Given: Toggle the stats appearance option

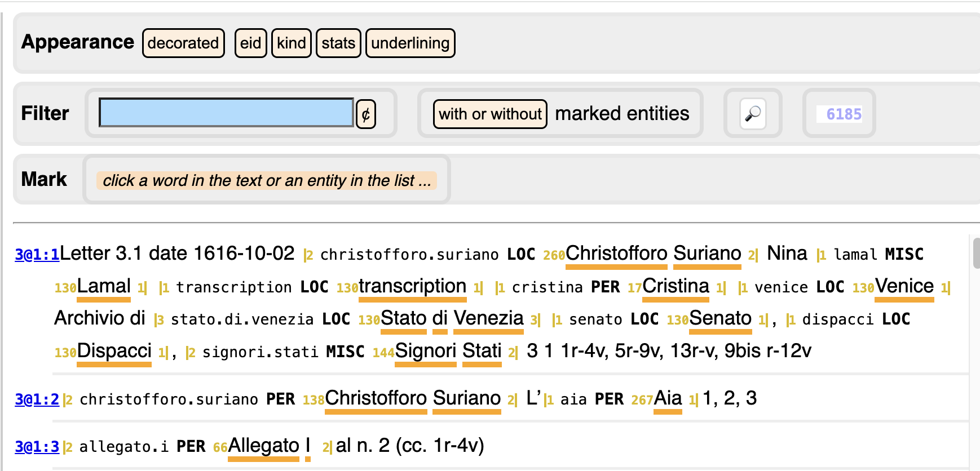Looking at the screenshot, I should click(338, 43).
